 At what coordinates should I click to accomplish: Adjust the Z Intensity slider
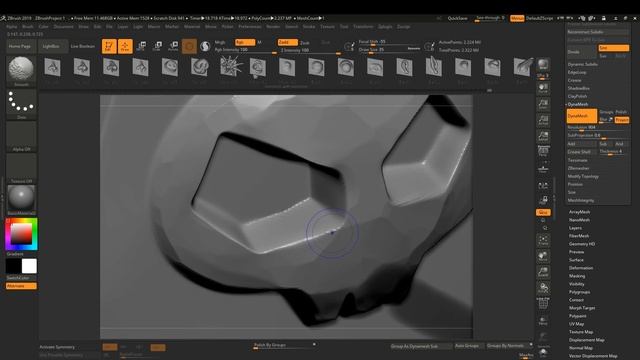(x=309, y=50)
